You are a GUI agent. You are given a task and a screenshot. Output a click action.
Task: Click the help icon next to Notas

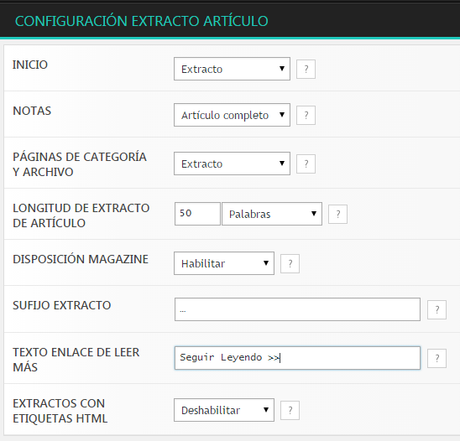pyautogui.click(x=306, y=115)
